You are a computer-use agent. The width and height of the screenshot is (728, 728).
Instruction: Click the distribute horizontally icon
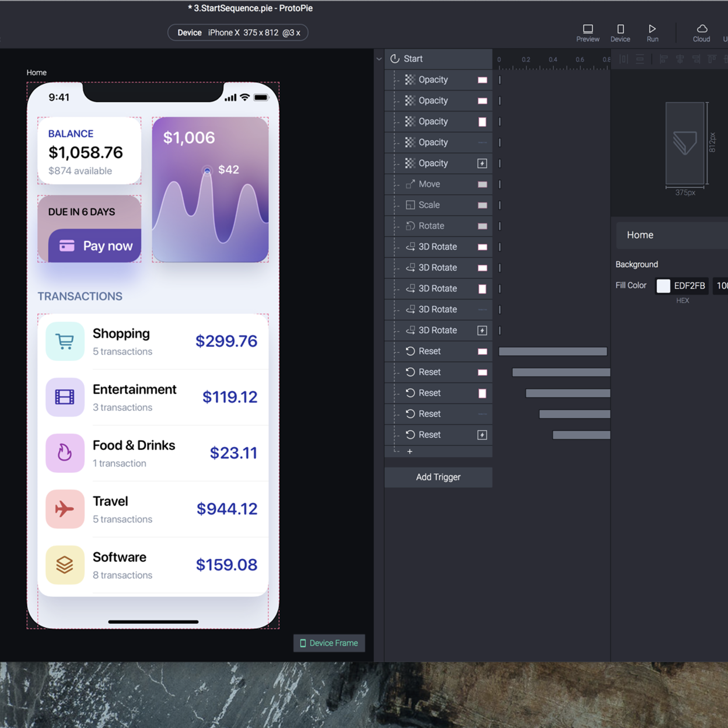click(x=624, y=59)
